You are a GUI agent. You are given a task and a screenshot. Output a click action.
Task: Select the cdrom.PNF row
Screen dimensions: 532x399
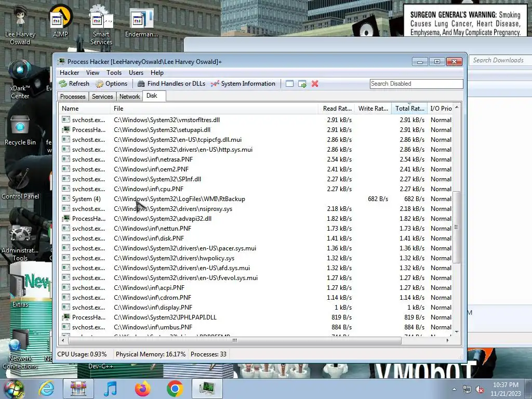(257, 297)
